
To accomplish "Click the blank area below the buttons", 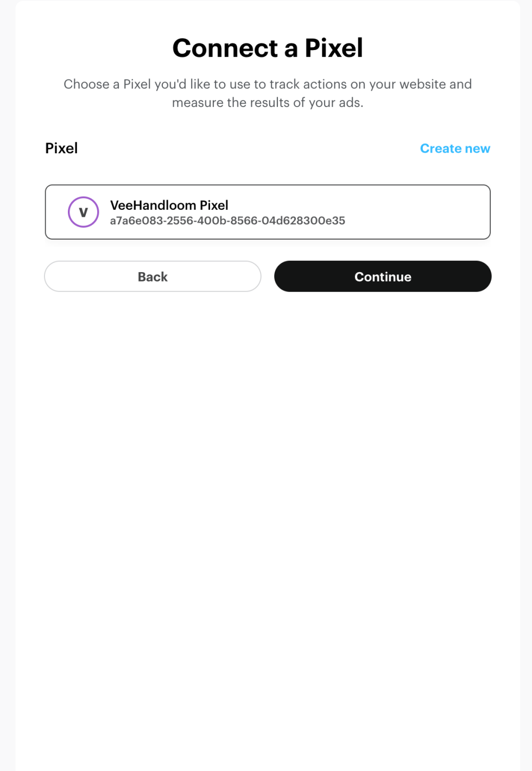I will tap(267, 489).
